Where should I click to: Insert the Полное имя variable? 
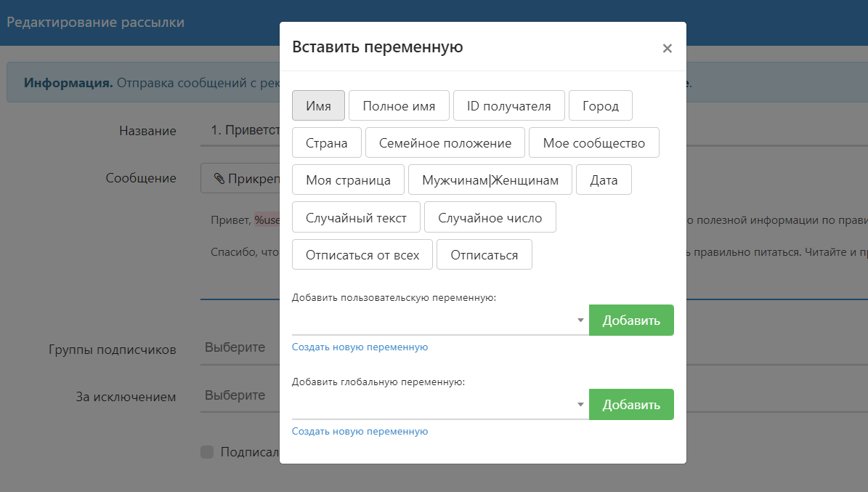399,105
